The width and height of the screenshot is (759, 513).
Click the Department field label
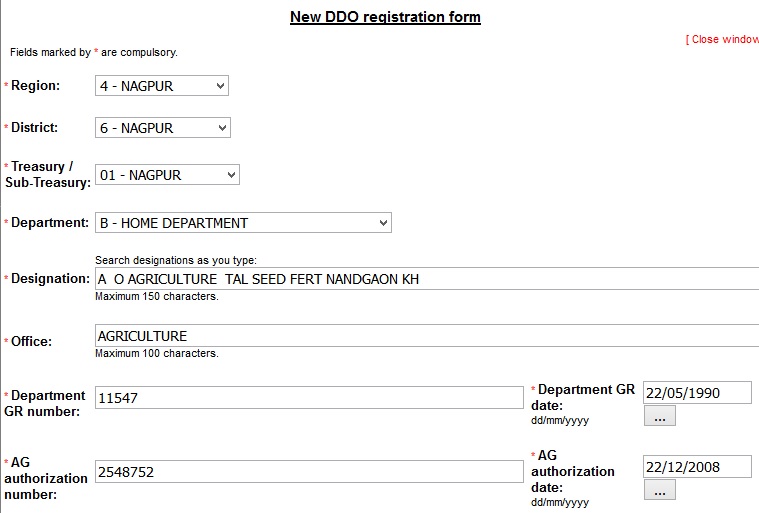pos(50,223)
